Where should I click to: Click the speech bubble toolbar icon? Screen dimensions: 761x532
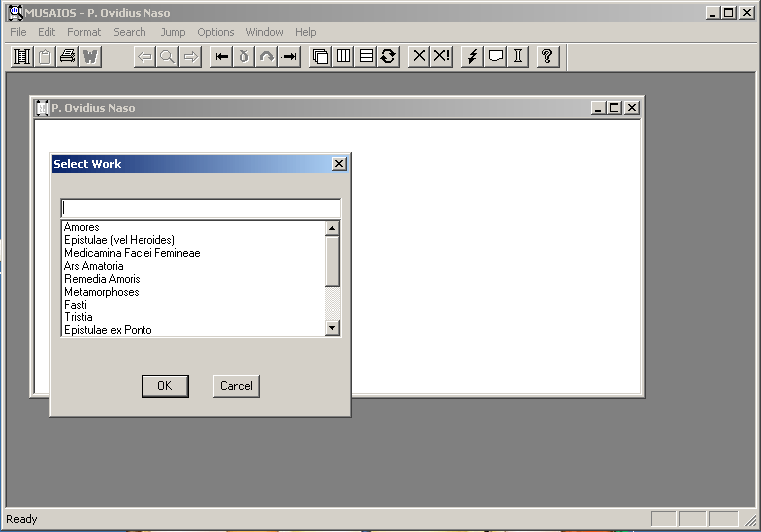tap(495, 56)
